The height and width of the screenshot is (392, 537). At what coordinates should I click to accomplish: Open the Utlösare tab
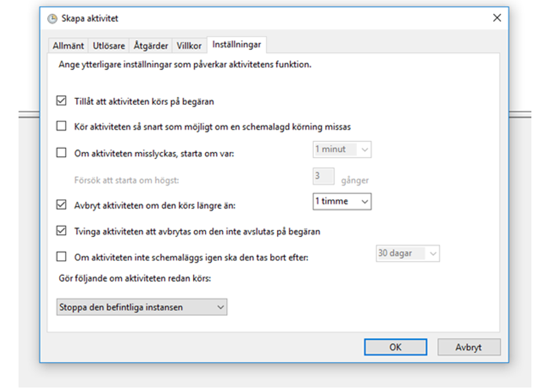pos(109,46)
